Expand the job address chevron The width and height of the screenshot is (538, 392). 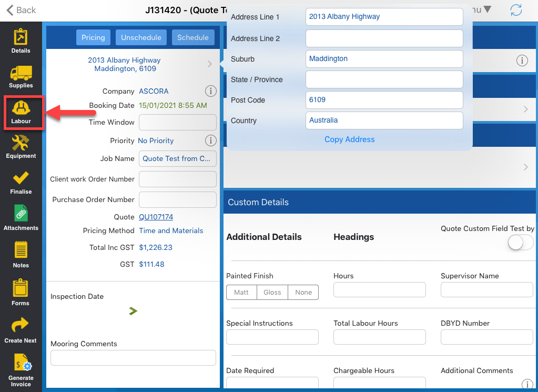point(210,64)
